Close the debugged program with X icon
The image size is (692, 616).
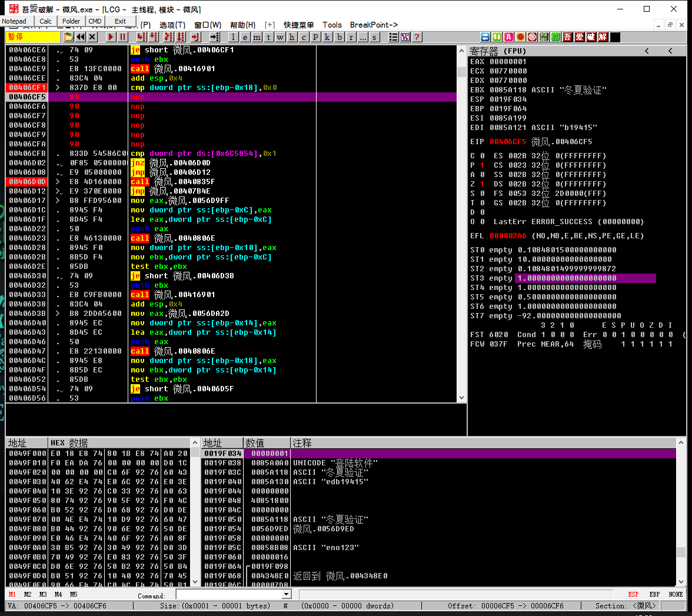pyautogui.click(x=92, y=37)
